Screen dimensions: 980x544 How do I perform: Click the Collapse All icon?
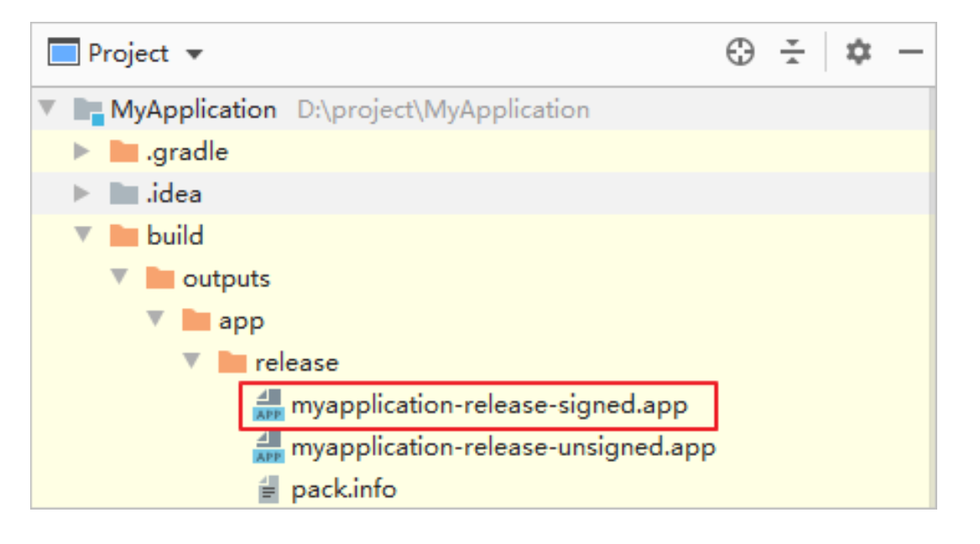tap(791, 53)
